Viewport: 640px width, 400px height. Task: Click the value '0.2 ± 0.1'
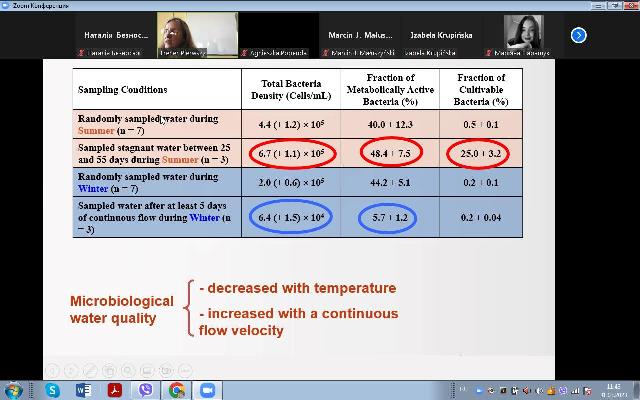click(481, 182)
